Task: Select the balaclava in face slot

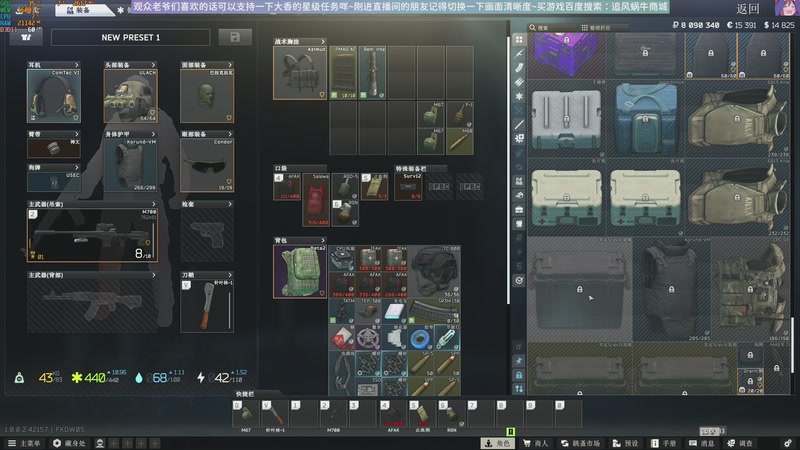Action: coord(207,96)
